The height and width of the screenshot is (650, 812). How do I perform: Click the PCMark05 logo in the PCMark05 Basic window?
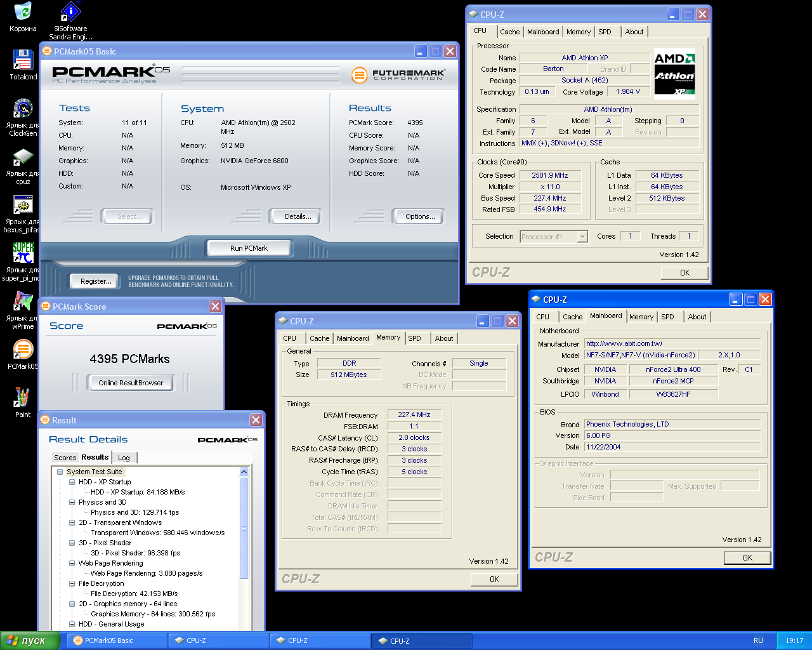pos(111,75)
